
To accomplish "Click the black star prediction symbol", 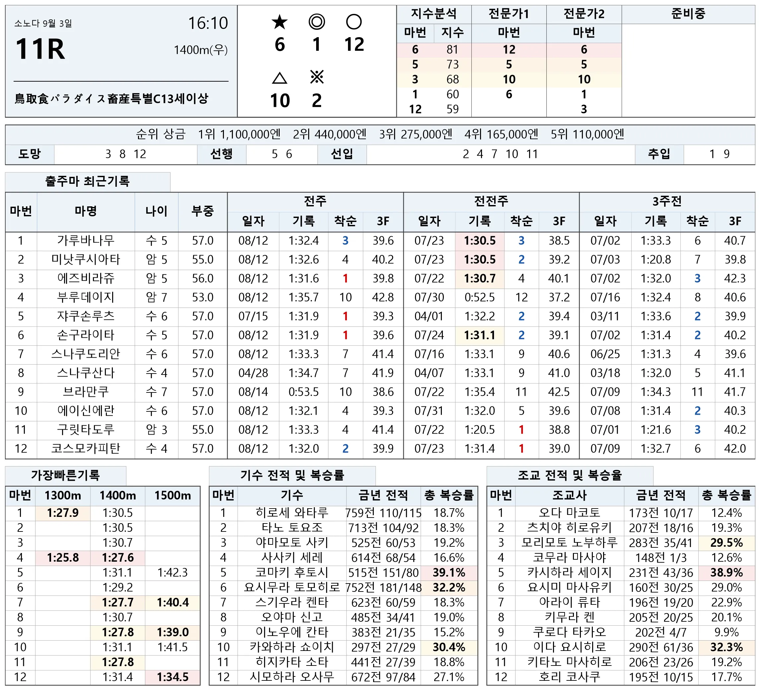I will click(x=279, y=22).
